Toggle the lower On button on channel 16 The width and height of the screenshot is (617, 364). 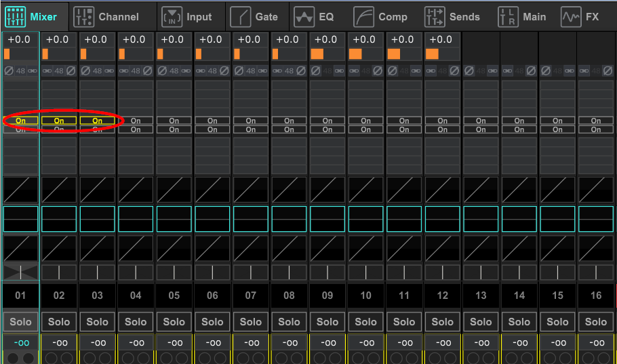click(596, 129)
